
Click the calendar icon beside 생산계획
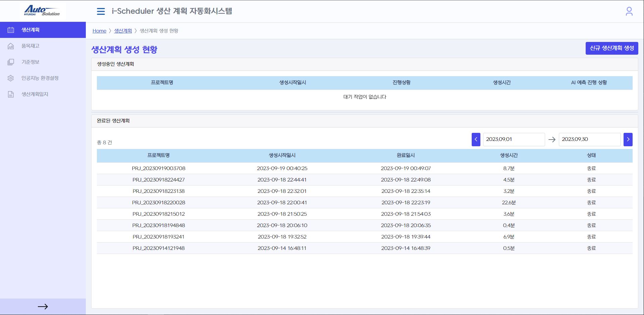(11, 30)
